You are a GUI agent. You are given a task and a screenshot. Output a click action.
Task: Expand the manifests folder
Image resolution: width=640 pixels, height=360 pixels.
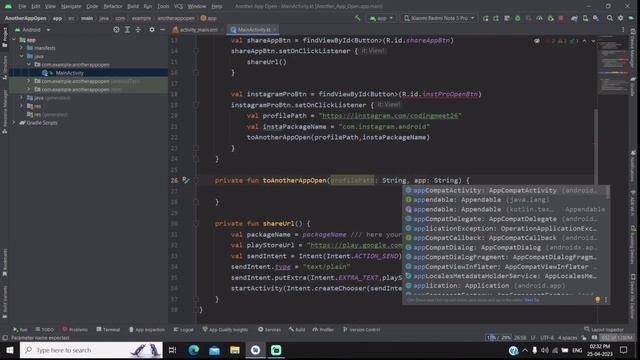point(22,48)
